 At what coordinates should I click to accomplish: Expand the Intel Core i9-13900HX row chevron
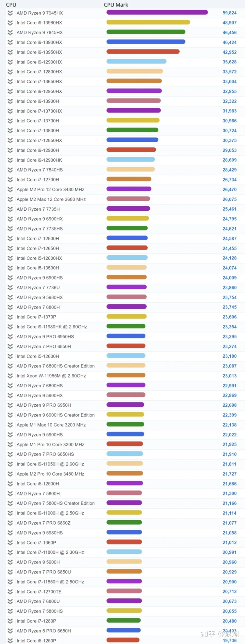(10, 42)
